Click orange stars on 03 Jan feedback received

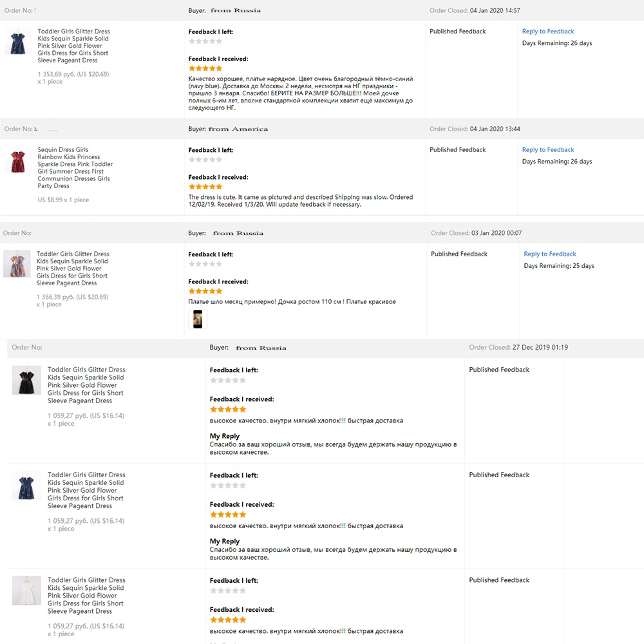pyautogui.click(x=205, y=291)
